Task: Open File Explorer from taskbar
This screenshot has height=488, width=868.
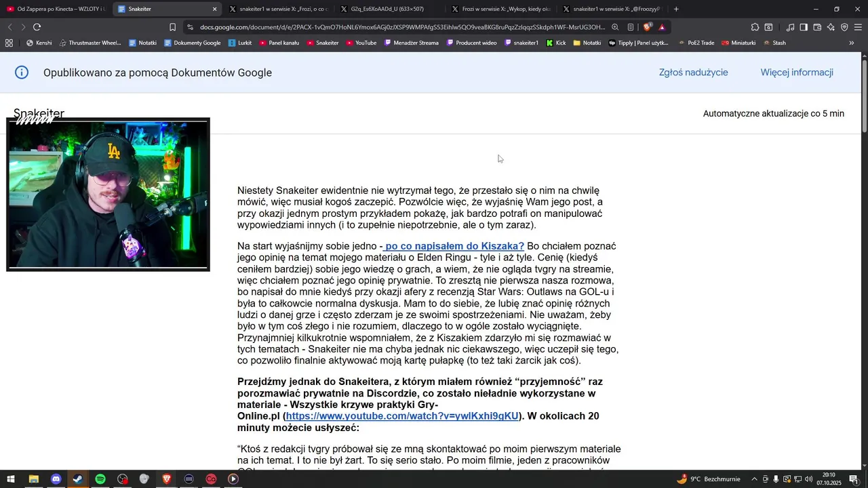Action: [x=33, y=479]
